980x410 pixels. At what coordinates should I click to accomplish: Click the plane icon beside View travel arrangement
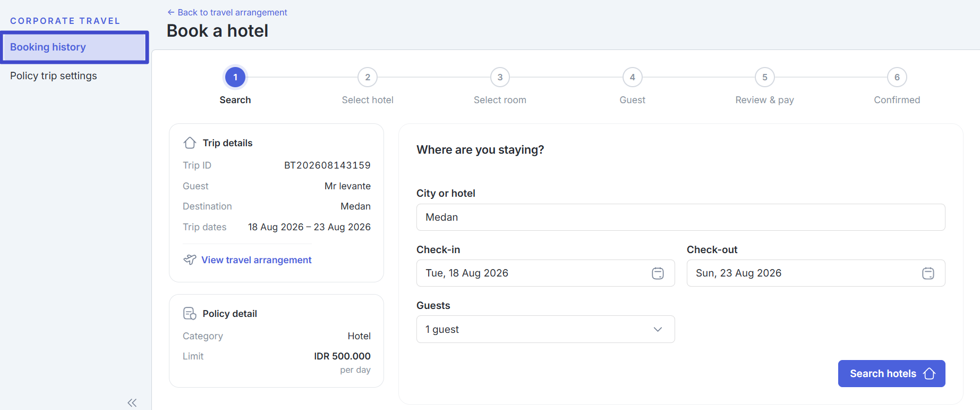(x=190, y=260)
